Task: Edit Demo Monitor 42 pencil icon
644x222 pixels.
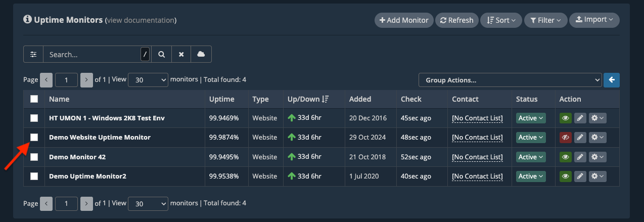Action: click(x=580, y=157)
